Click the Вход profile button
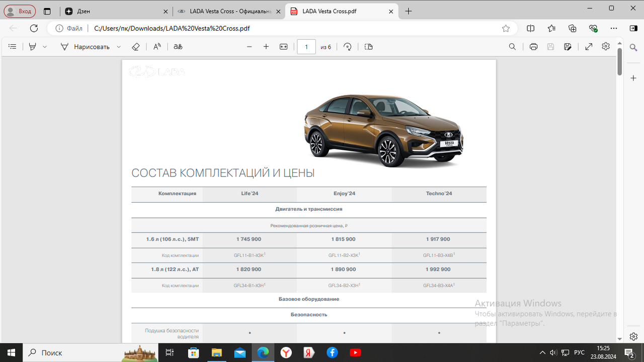 (20, 11)
